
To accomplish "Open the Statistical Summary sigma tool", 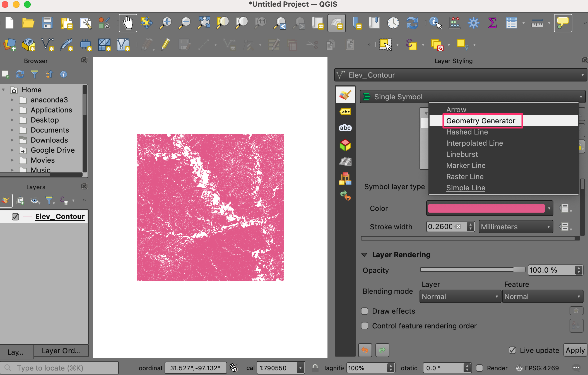I will [x=492, y=23].
